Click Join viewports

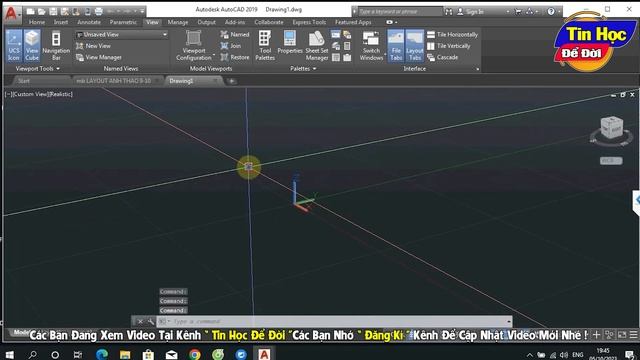[x=231, y=46]
